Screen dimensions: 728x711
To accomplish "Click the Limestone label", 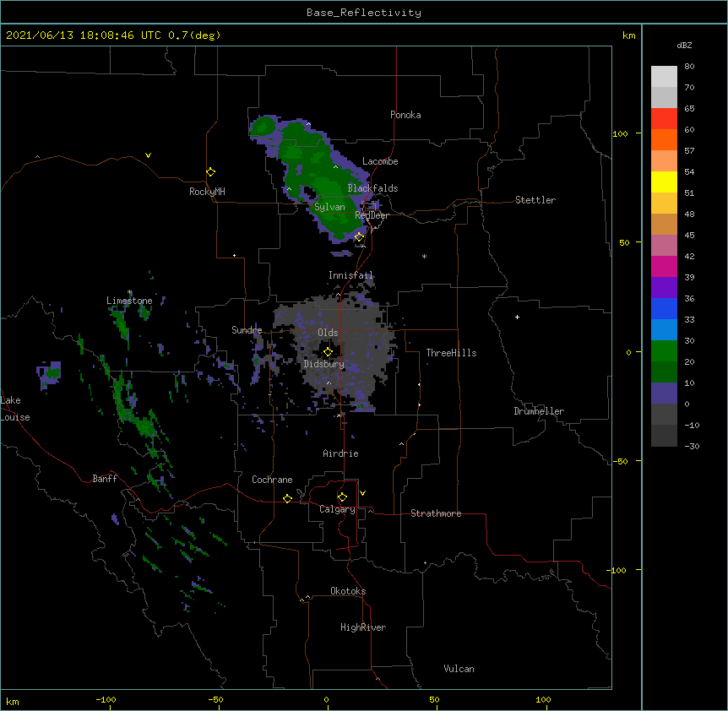I will click(x=129, y=301).
